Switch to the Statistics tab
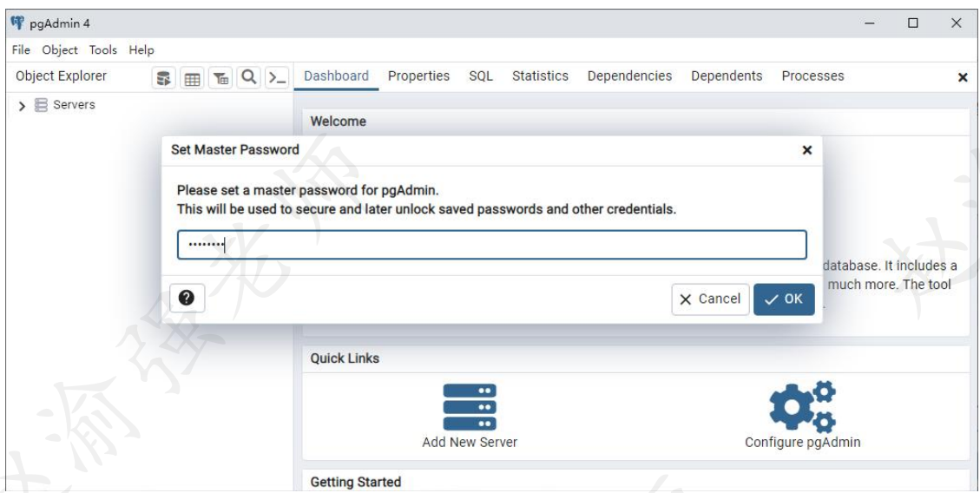 point(540,76)
